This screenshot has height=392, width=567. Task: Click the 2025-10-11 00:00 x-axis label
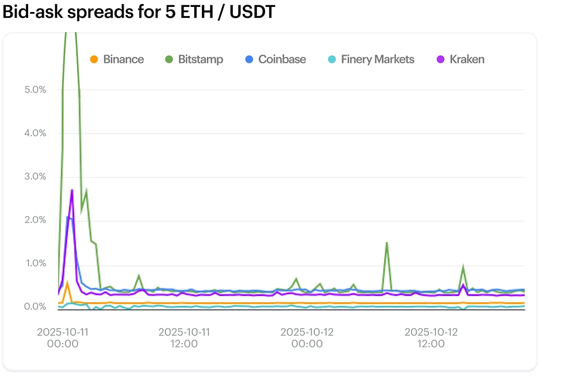[62, 338]
